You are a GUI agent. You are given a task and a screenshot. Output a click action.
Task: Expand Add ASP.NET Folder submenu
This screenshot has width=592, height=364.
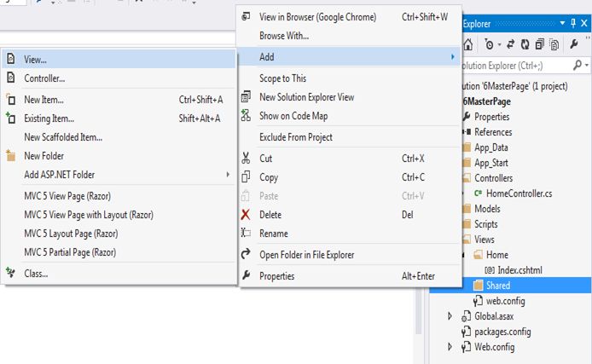[119, 175]
